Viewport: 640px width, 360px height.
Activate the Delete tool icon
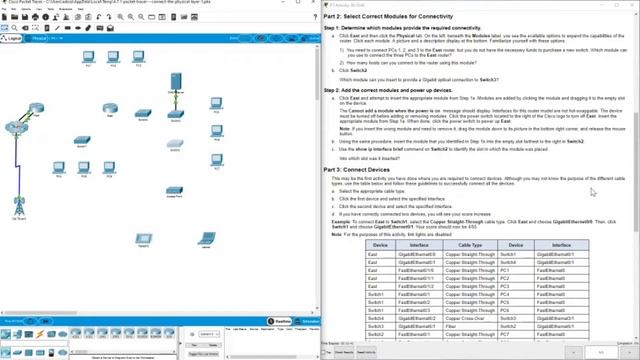[25, 28]
